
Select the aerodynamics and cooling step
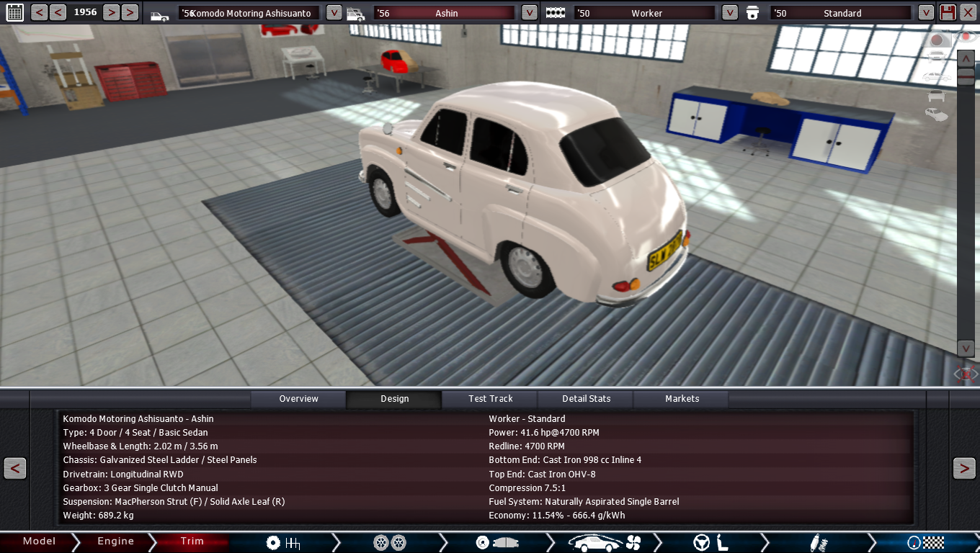point(604,542)
